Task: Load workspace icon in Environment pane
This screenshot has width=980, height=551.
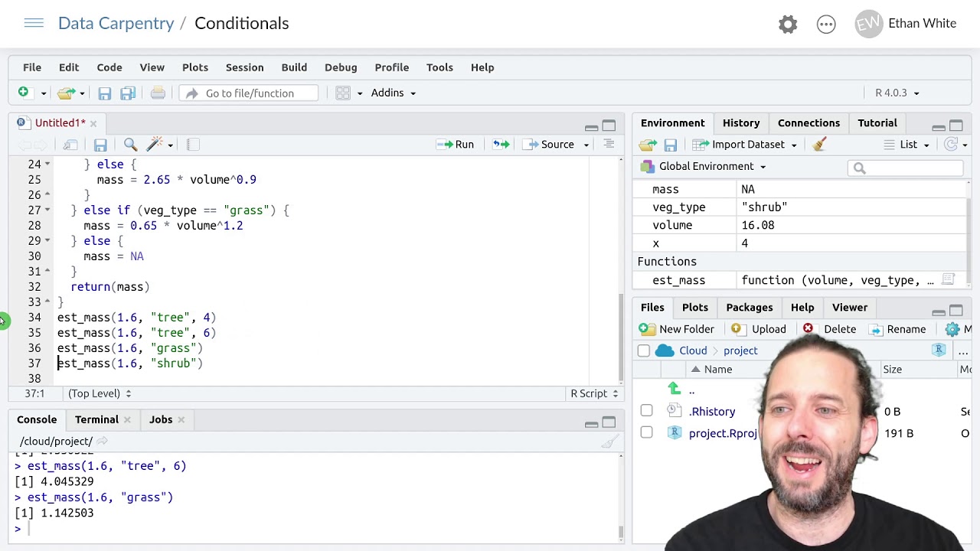Action: [648, 145]
